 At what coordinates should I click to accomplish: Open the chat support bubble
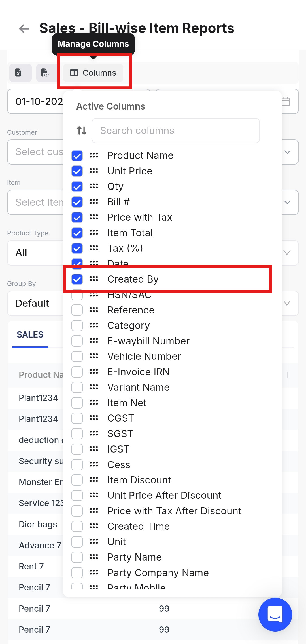click(275, 614)
